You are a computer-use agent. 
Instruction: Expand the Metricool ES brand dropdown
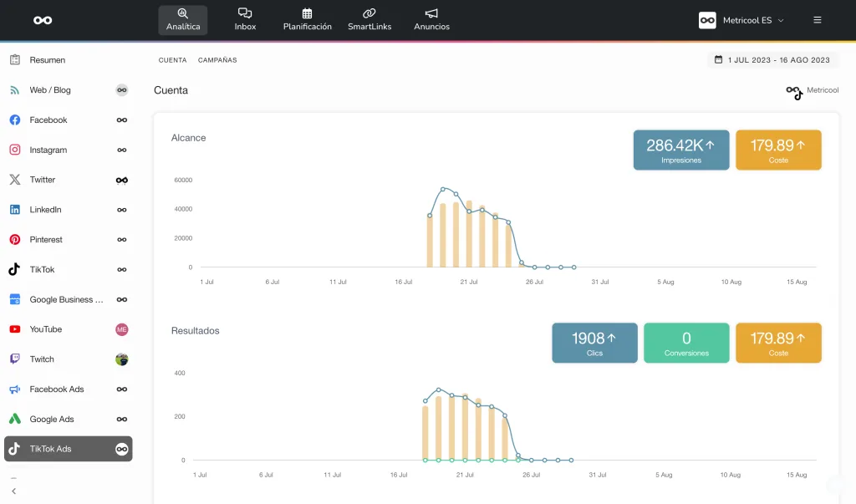tap(742, 20)
